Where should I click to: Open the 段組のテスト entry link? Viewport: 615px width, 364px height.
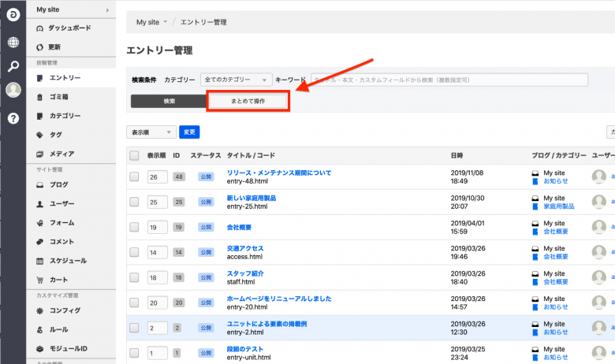tap(245, 349)
